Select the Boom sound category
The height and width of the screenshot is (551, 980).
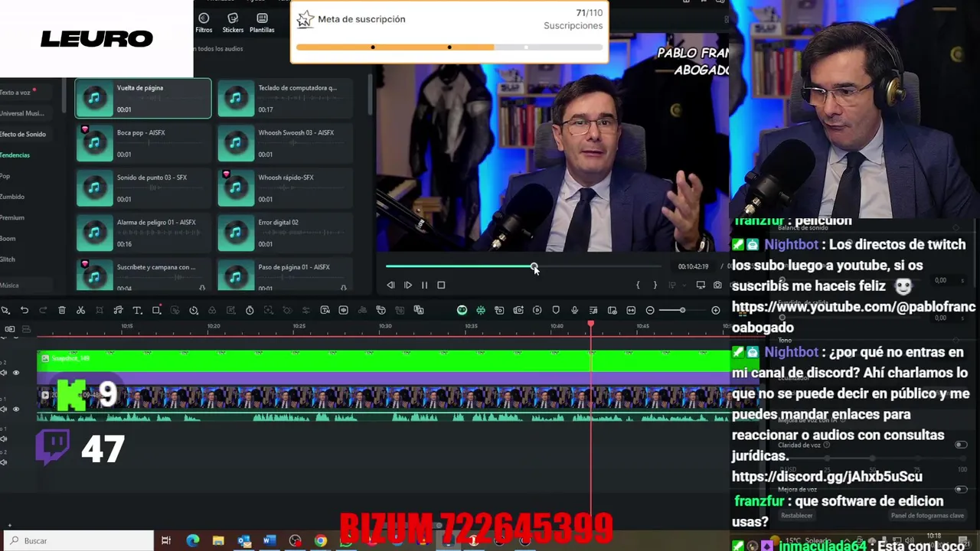pos(8,238)
